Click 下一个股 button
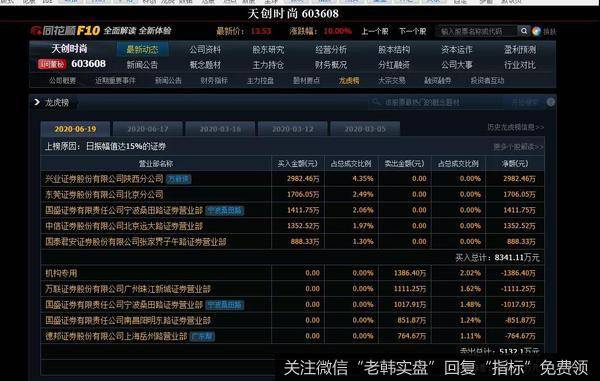600x381 pixels. point(413,31)
